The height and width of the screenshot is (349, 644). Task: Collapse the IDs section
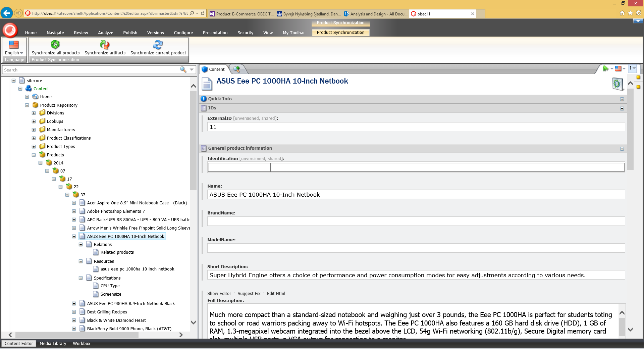622,108
